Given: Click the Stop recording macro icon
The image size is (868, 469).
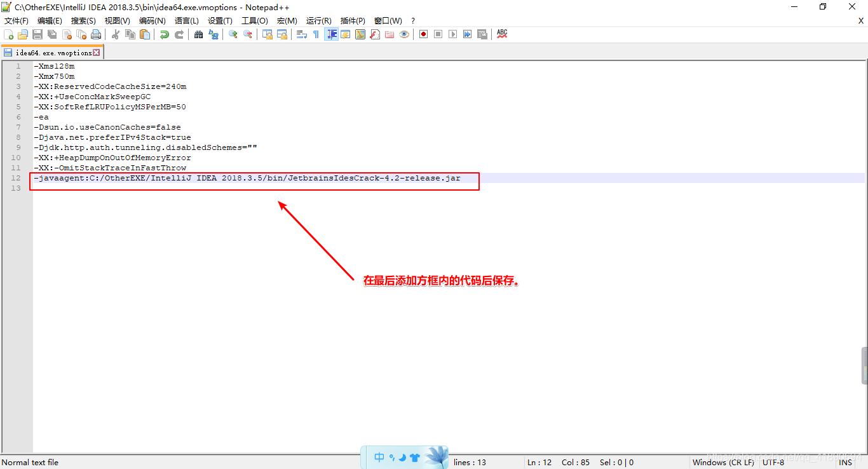Looking at the screenshot, I should (x=438, y=34).
